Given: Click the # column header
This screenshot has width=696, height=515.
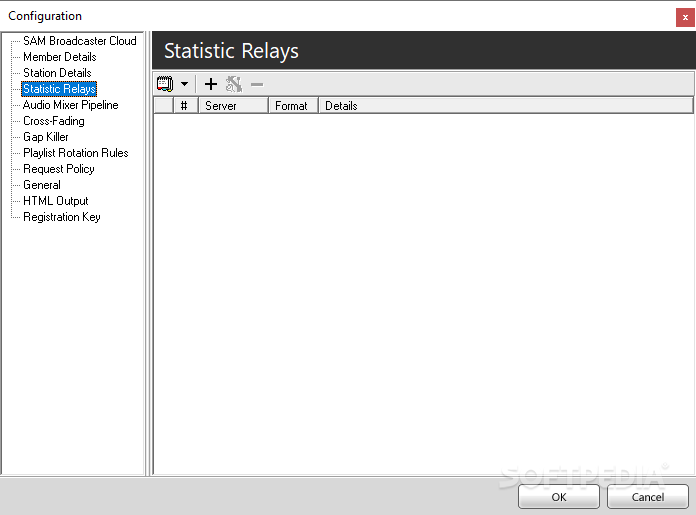Looking at the screenshot, I should click(x=186, y=106).
